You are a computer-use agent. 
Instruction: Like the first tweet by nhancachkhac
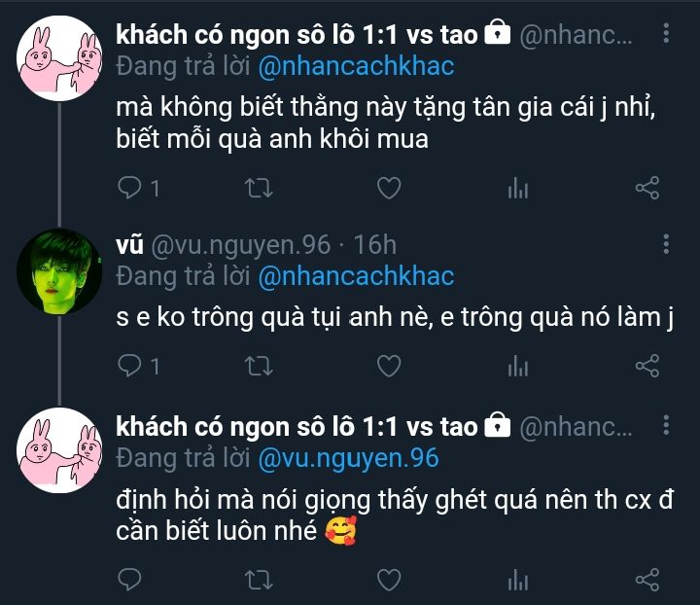pyautogui.click(x=389, y=188)
